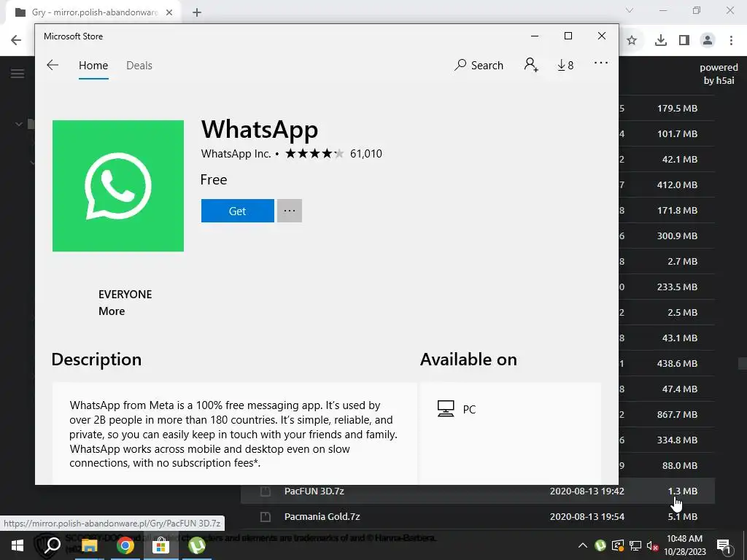The width and height of the screenshot is (747, 560).
Task: Open the Windows Start menu
Action: (18, 545)
